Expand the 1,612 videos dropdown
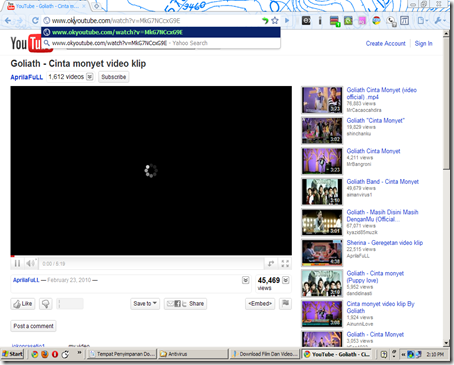454x365 pixels. click(x=89, y=77)
